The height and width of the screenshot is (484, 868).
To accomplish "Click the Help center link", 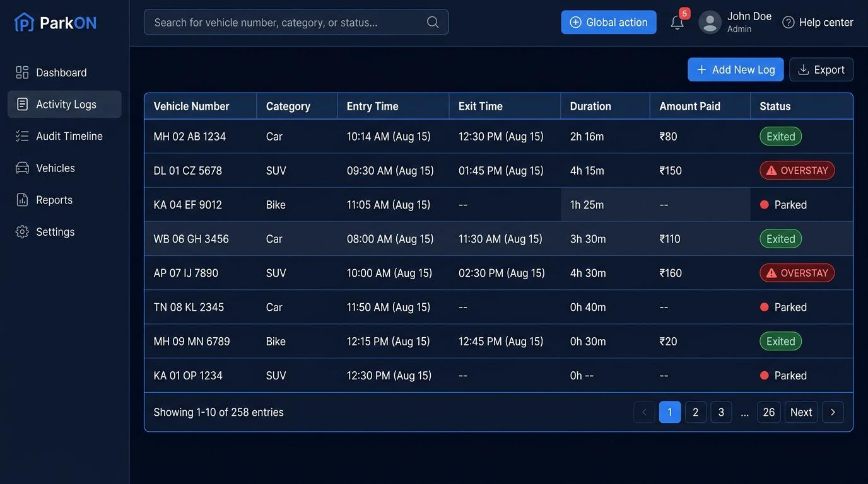I will pyautogui.click(x=818, y=22).
